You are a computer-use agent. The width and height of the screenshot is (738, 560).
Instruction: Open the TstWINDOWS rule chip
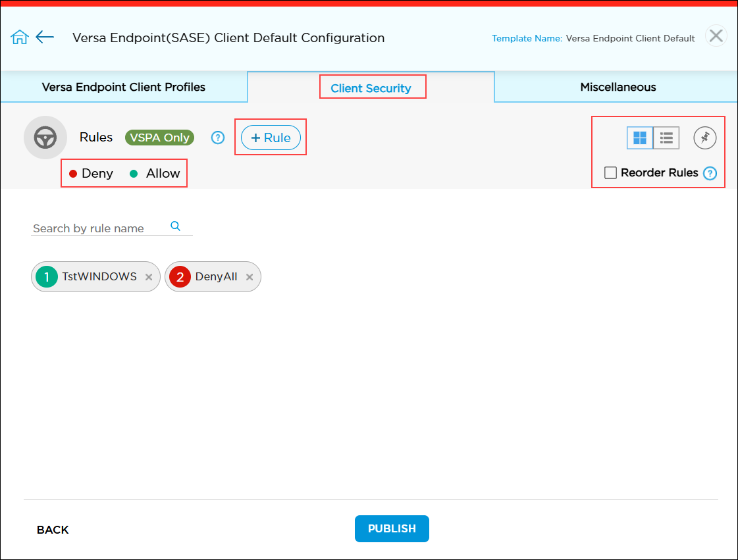click(x=99, y=277)
